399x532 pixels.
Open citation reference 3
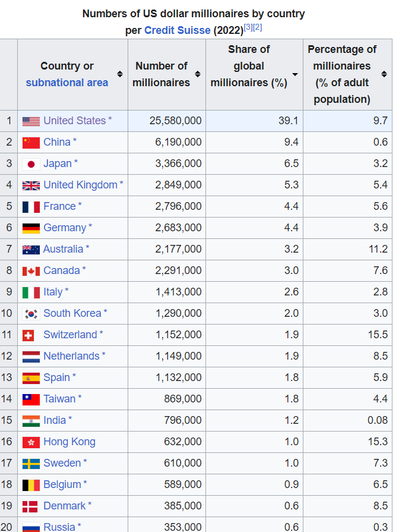(248, 27)
